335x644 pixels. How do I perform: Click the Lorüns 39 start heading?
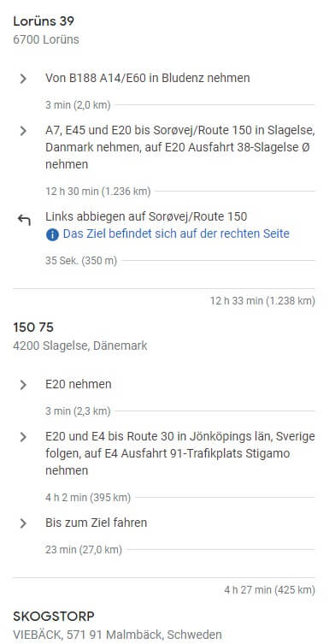pos(44,21)
